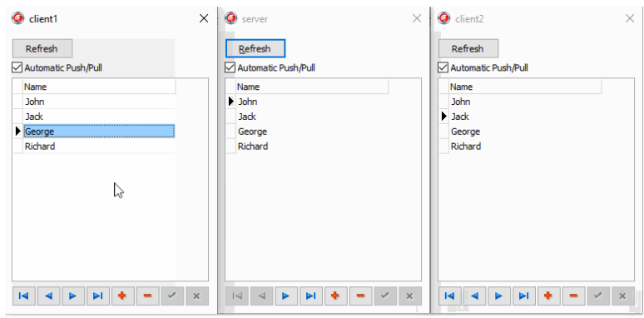Go to first record in client1 navigator

point(24,296)
